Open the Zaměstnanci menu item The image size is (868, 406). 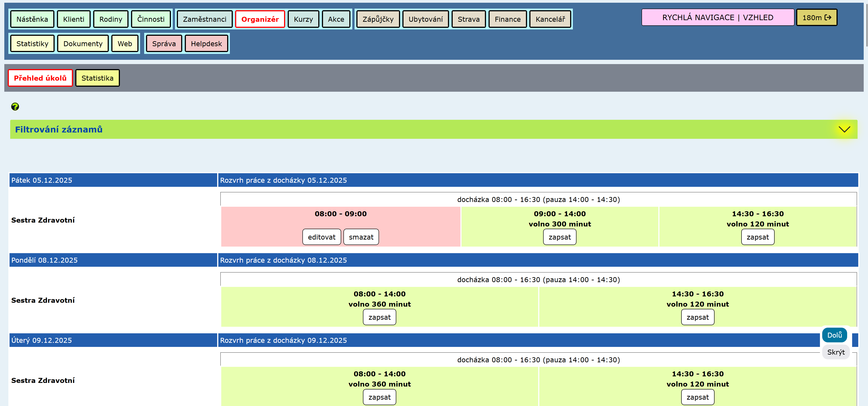pos(204,19)
